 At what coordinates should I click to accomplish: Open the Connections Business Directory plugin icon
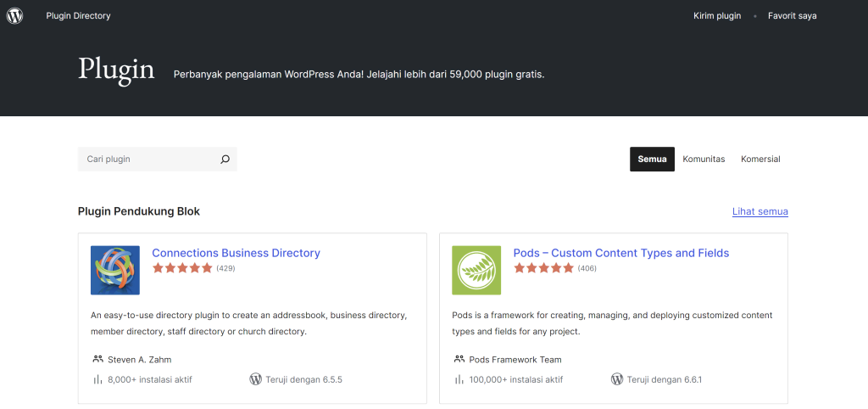pos(115,270)
